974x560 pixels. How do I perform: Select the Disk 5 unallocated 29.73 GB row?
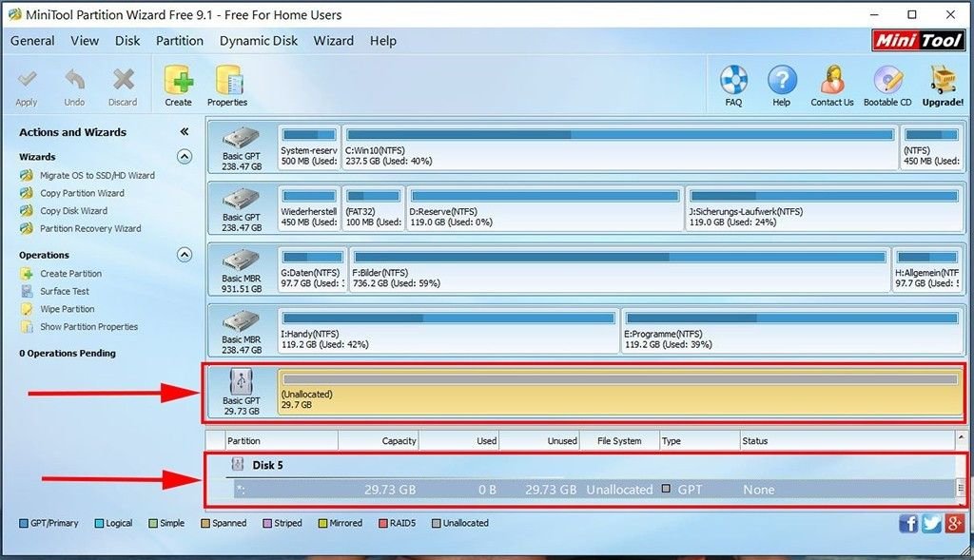click(594, 490)
